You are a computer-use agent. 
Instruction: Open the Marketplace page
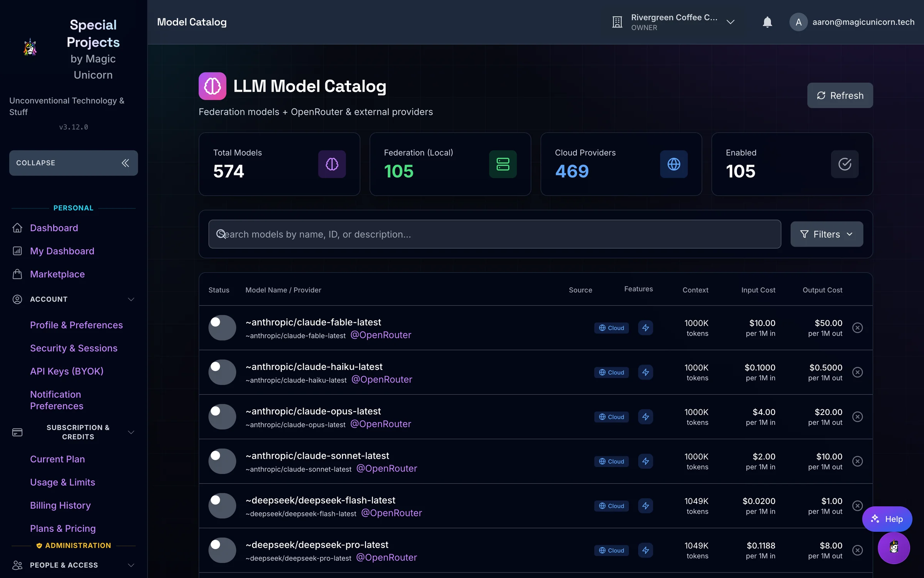pyautogui.click(x=57, y=274)
